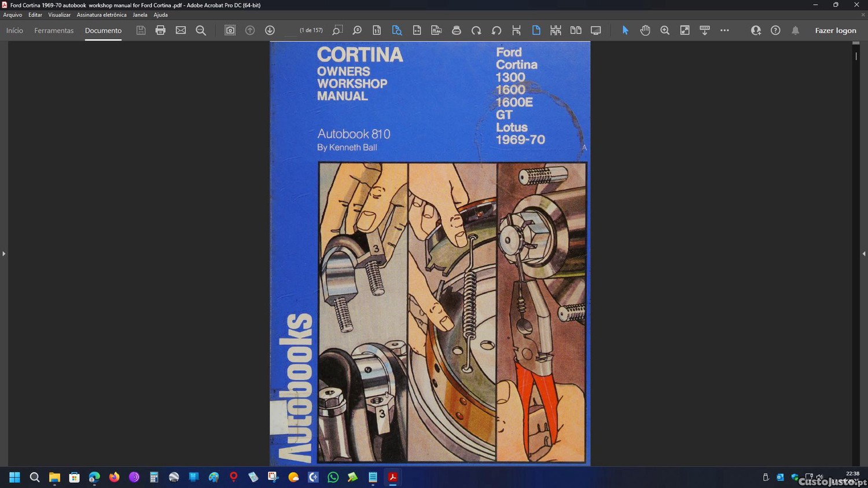Toggle single page view mode

click(x=536, y=30)
